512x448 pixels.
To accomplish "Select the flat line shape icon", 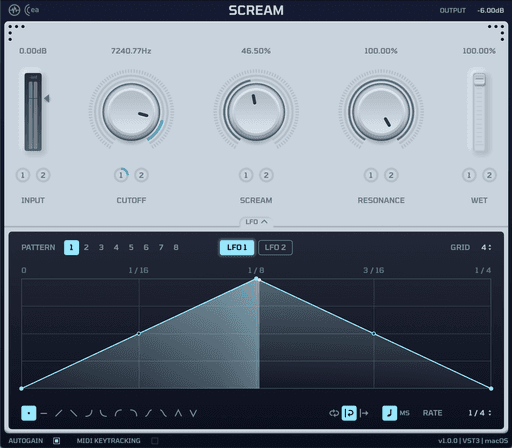I will [x=44, y=414].
